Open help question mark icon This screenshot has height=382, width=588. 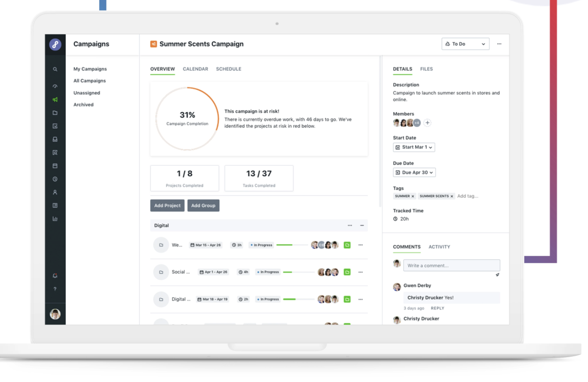point(55,289)
